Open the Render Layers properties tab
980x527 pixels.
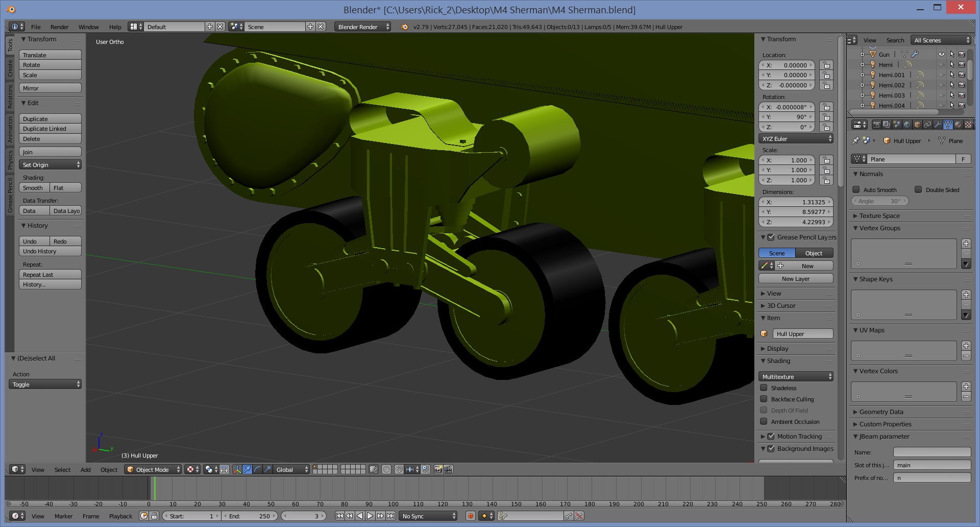click(887, 125)
